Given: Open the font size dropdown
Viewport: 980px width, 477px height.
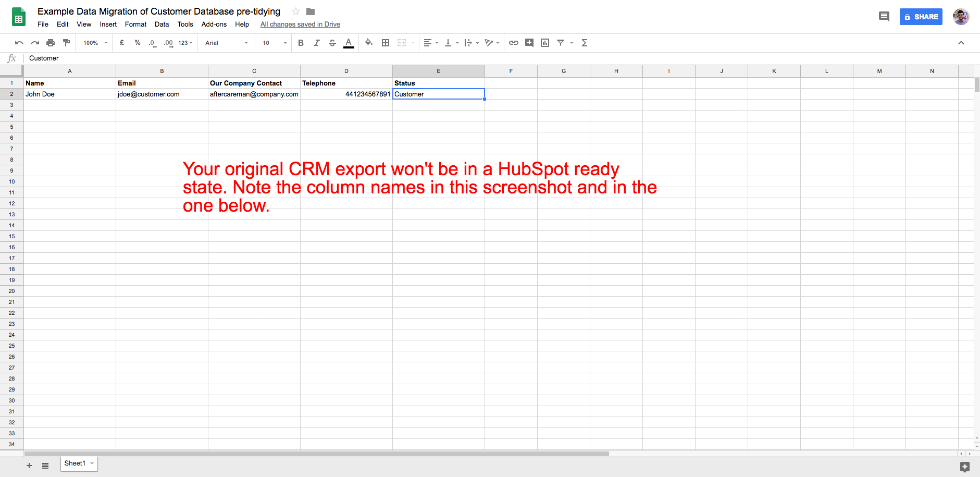Looking at the screenshot, I should 274,43.
